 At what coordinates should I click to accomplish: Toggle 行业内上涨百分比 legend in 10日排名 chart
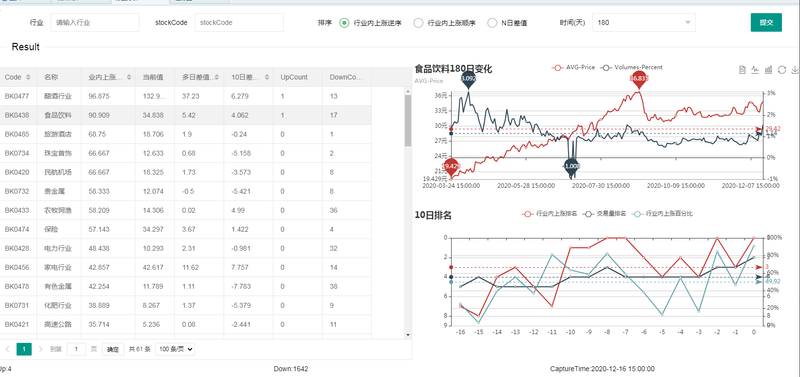(662, 214)
